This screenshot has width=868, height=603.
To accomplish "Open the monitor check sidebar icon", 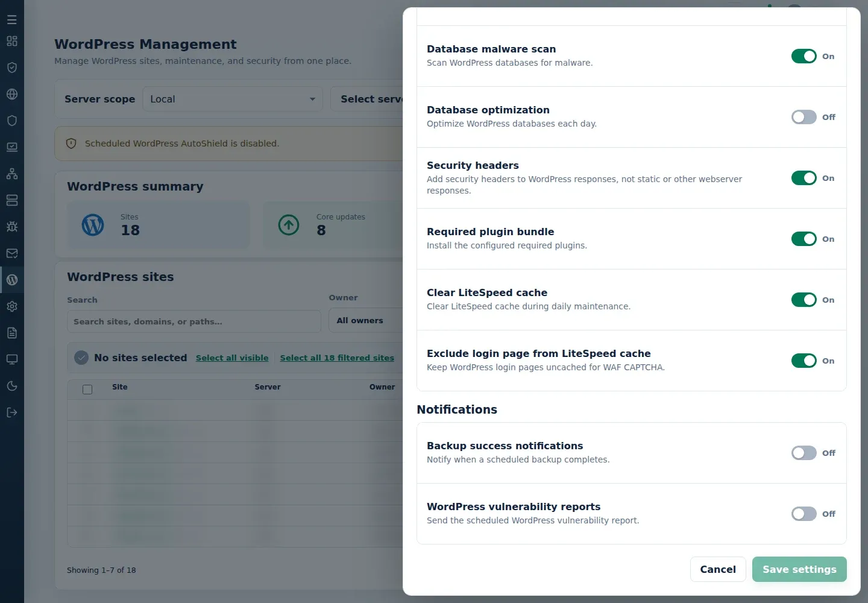I will 12,147.
